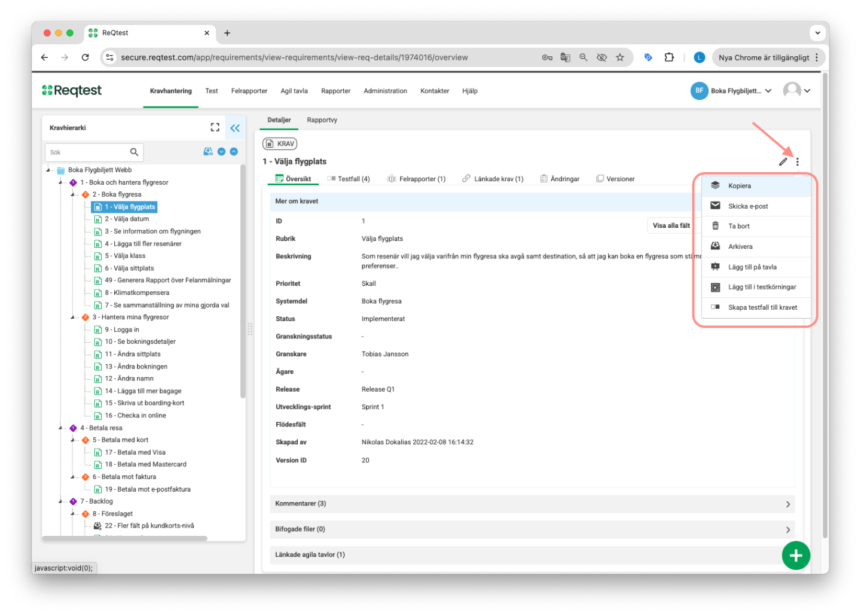Click the collapse-all up arrow icon above tree

point(234,152)
